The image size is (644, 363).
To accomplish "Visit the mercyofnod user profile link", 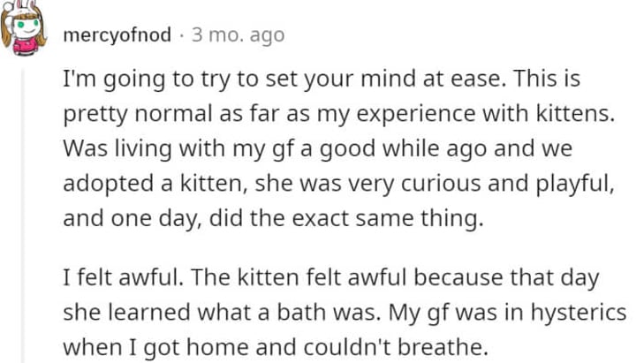I will point(117,35).
